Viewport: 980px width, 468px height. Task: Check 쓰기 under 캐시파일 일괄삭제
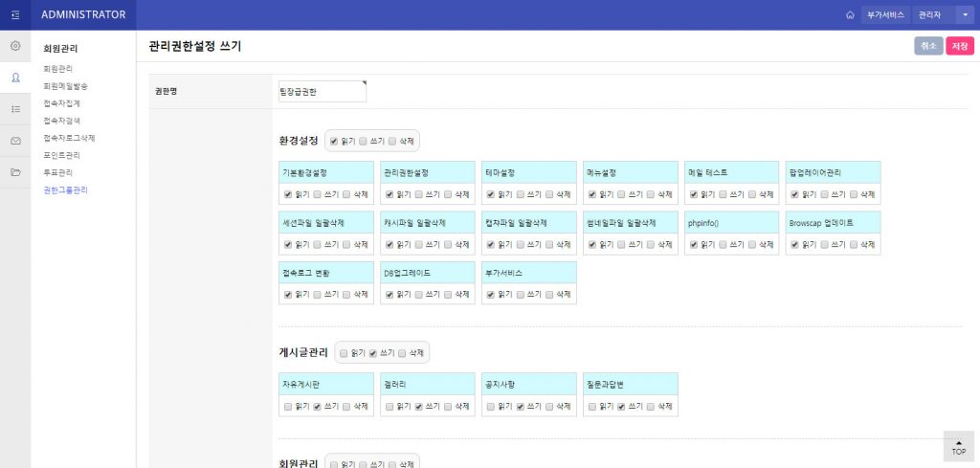pyautogui.click(x=418, y=244)
